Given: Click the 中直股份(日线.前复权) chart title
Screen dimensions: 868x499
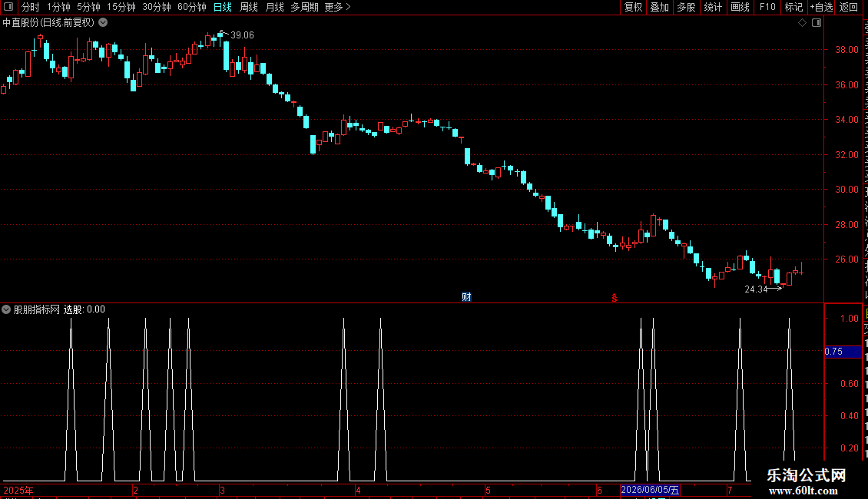Looking at the screenshot, I should (x=48, y=23).
